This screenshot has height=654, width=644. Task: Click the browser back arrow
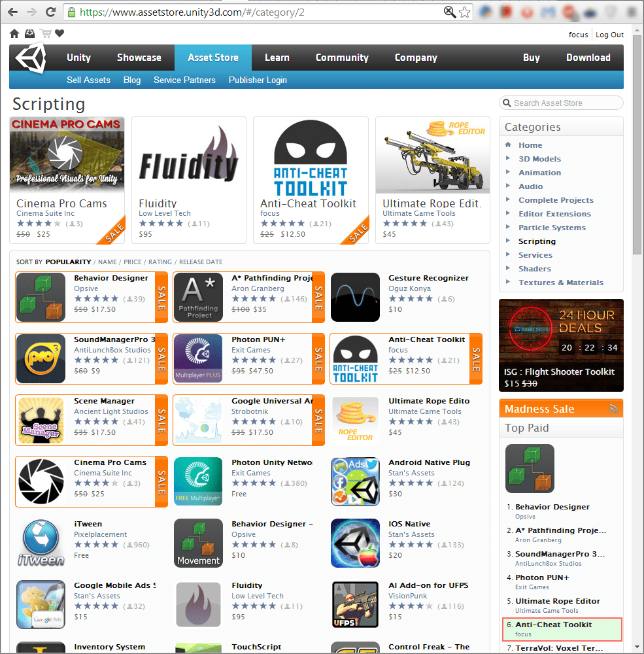pos(13,12)
